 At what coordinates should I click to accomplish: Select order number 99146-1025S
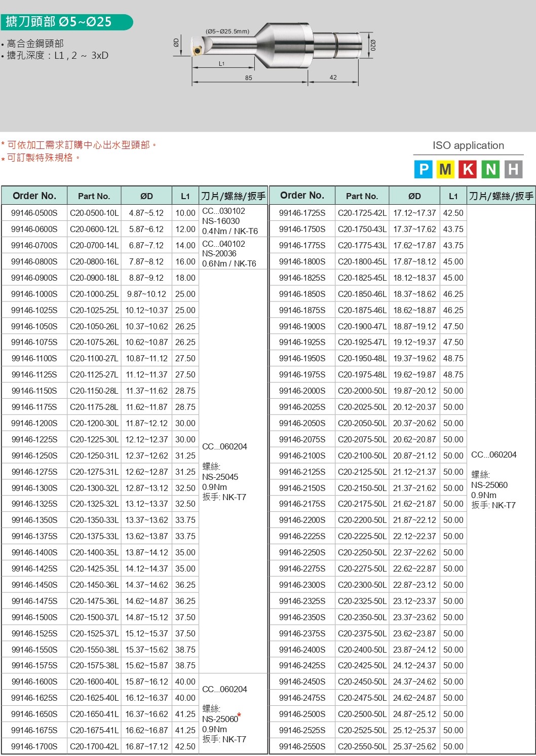(34, 310)
